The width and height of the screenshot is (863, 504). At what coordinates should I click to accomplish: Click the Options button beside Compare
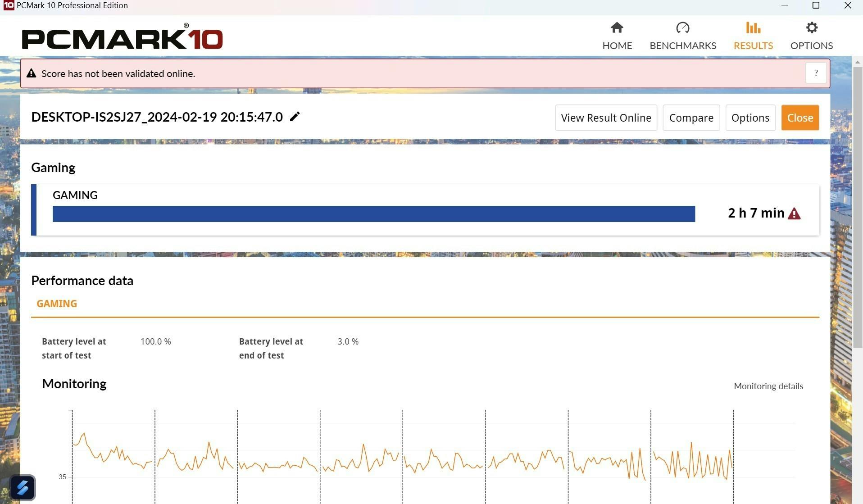click(750, 118)
